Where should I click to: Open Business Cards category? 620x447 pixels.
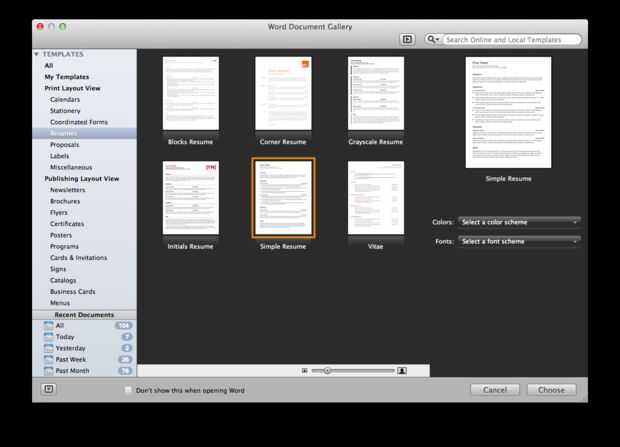tap(73, 292)
